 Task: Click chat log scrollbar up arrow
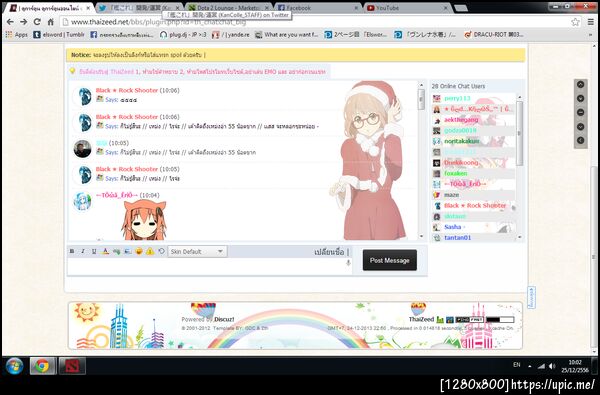pyautogui.click(x=421, y=85)
